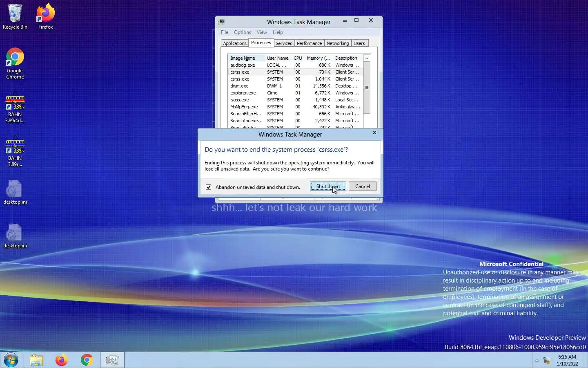
Task: Select the dwm.exe process row
Action: point(295,86)
